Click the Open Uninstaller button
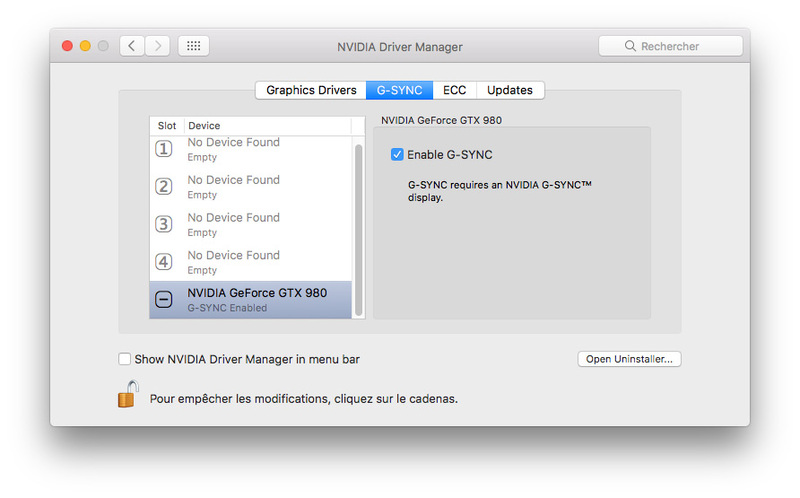 click(x=629, y=359)
